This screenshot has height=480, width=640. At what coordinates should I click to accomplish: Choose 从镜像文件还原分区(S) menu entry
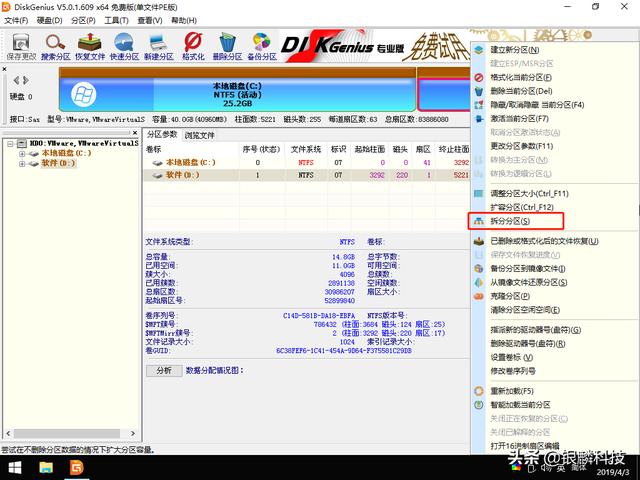point(554,282)
